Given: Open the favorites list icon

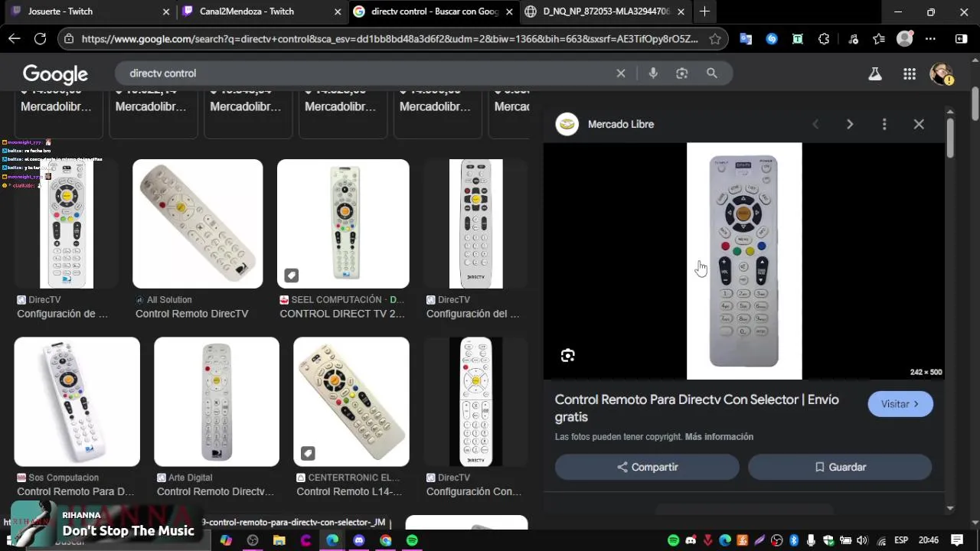Looking at the screenshot, I should click(x=879, y=39).
